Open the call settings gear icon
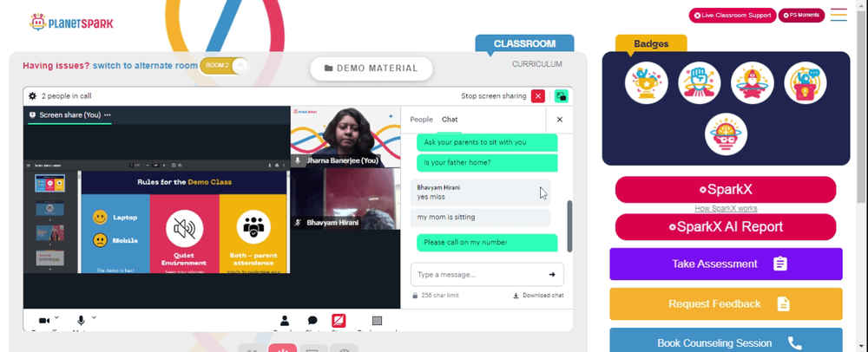Screen dimensions: 868x352 coord(32,96)
